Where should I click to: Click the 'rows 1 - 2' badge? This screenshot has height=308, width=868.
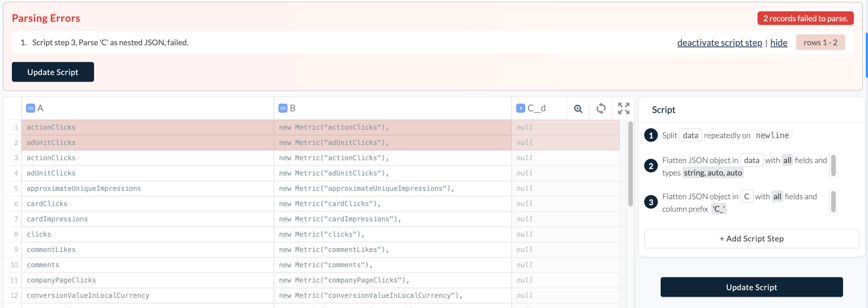tap(820, 42)
